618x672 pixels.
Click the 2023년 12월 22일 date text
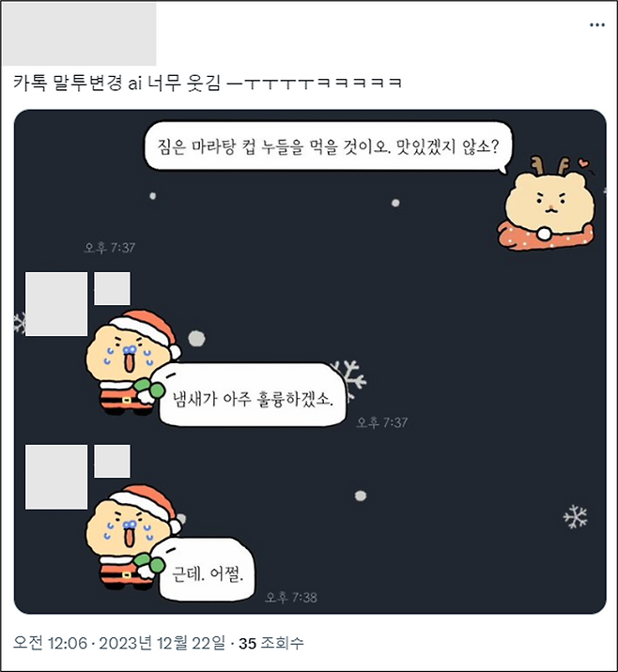point(162,643)
